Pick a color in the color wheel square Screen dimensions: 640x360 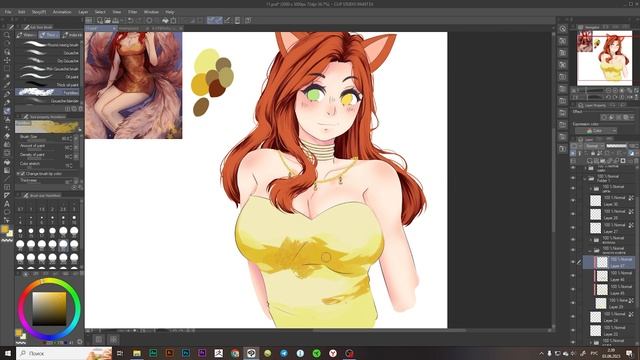point(49,309)
